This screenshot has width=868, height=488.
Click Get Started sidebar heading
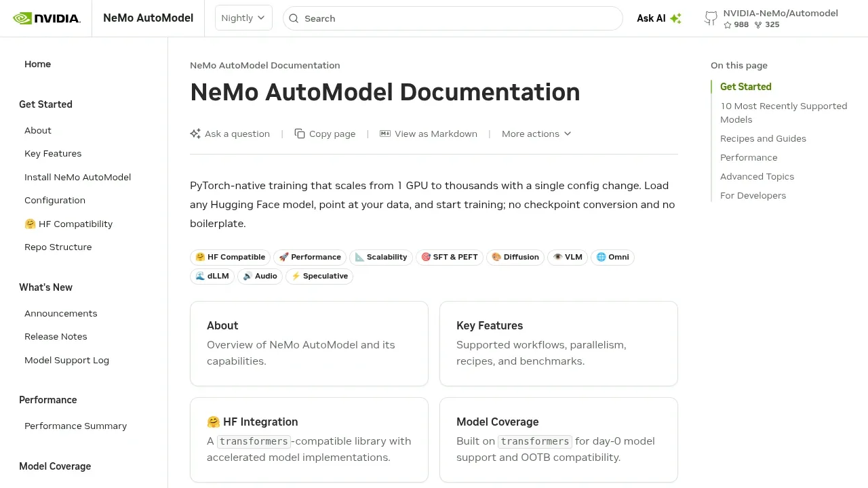coord(45,104)
